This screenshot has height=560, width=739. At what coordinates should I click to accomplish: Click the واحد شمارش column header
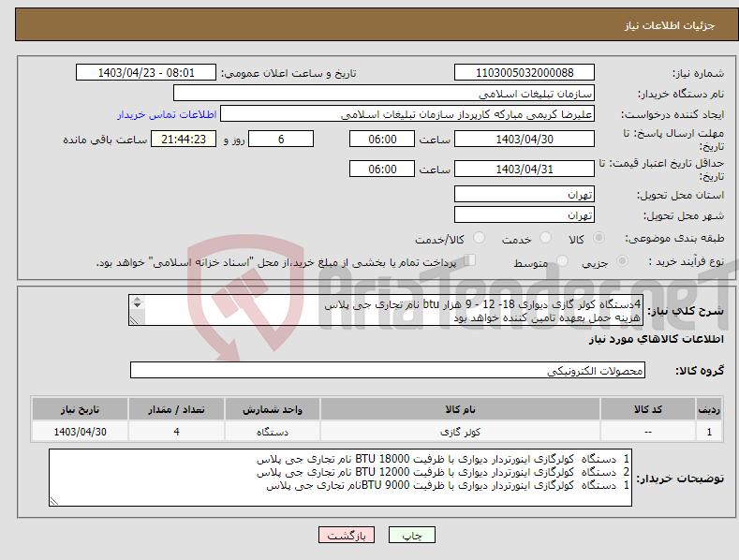(x=273, y=409)
